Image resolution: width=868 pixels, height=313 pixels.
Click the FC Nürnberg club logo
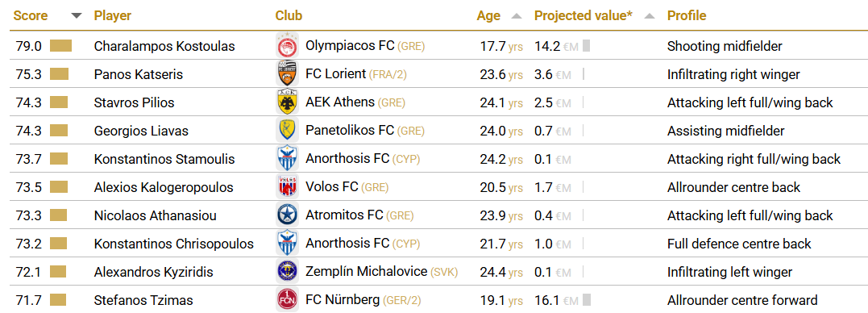point(287,300)
